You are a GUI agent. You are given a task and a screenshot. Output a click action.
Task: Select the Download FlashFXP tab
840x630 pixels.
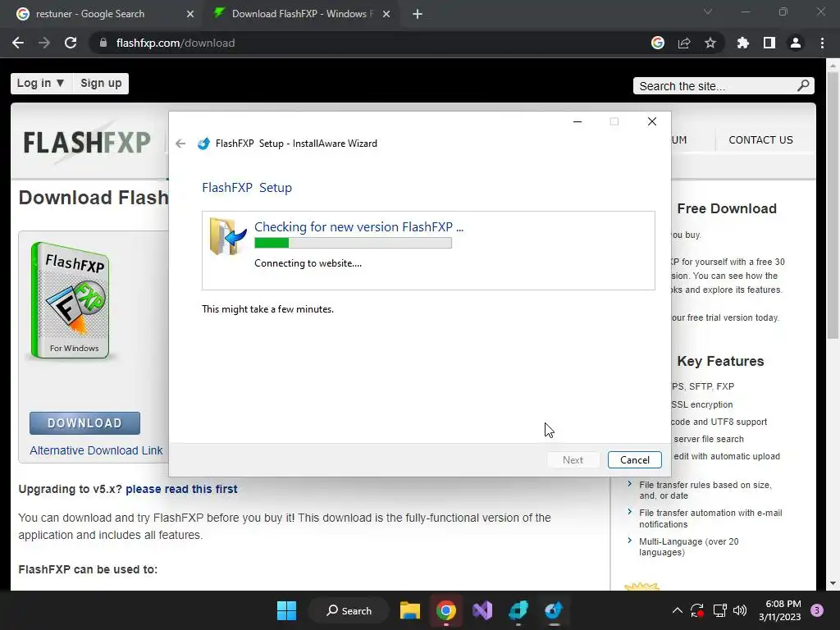pos(300,14)
